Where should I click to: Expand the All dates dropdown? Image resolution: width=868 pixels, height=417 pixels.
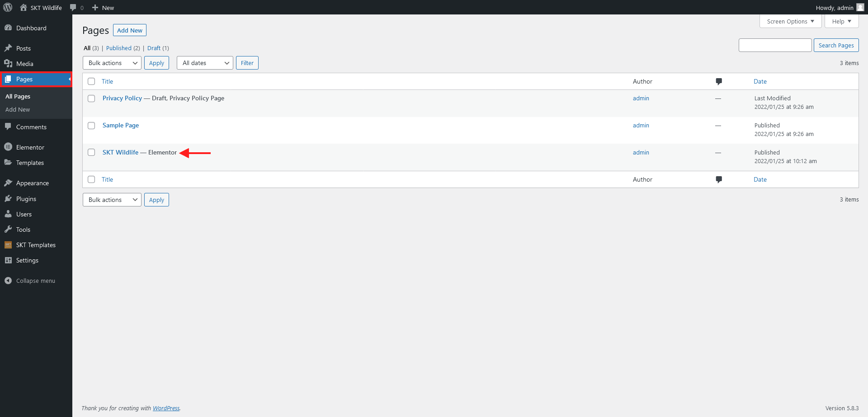(205, 63)
